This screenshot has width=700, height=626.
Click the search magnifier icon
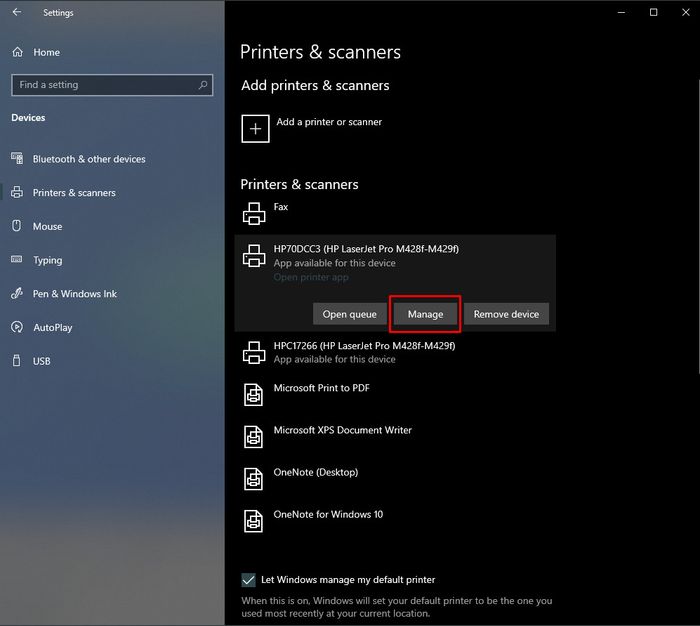click(203, 85)
